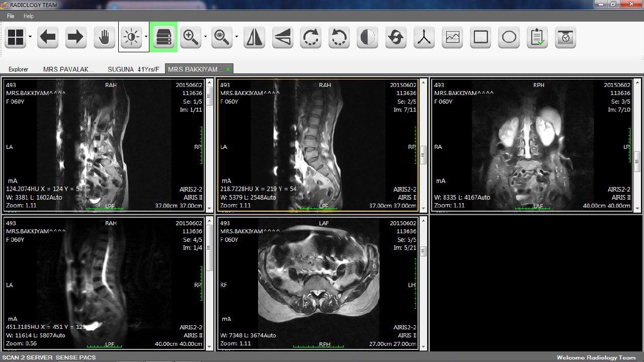Activate the stack scroll tool
644x362 pixels.
pyautogui.click(x=164, y=37)
